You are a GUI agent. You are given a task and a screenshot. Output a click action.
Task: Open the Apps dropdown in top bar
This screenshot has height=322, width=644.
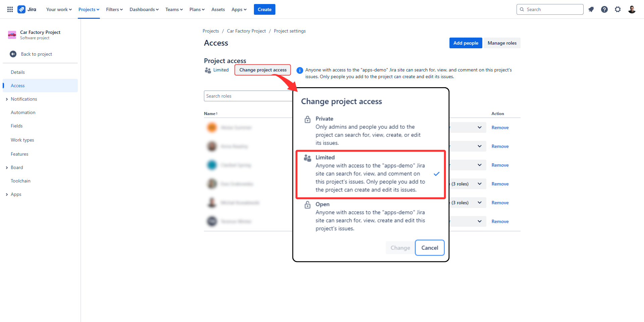click(x=239, y=9)
